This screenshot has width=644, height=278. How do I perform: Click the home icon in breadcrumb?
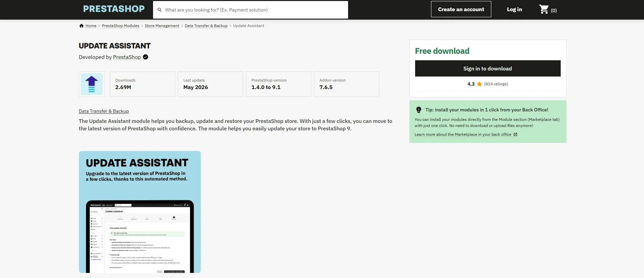tap(81, 26)
